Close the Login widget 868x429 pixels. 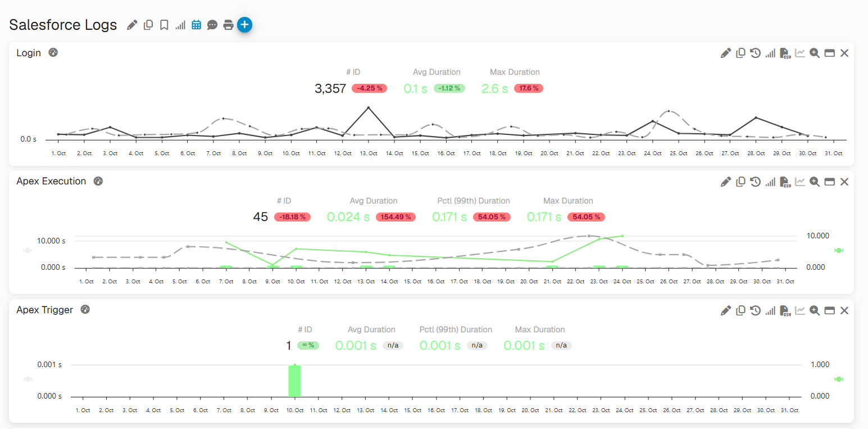[844, 53]
